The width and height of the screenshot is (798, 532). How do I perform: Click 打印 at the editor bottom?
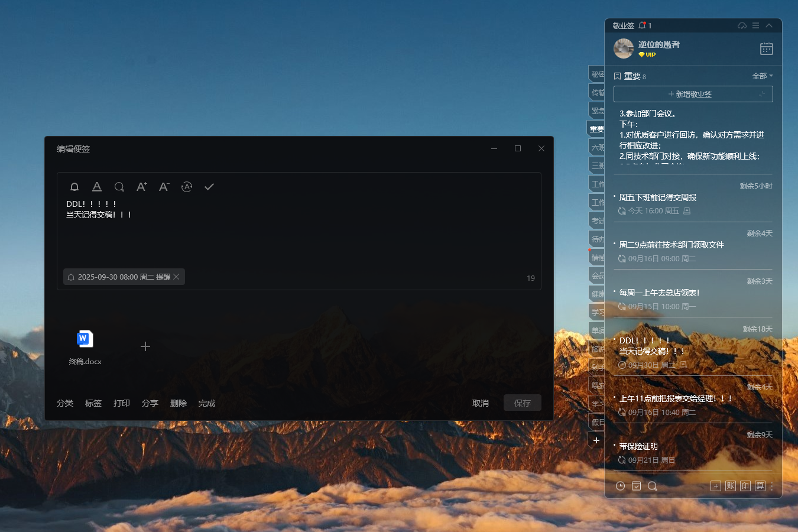click(x=122, y=403)
